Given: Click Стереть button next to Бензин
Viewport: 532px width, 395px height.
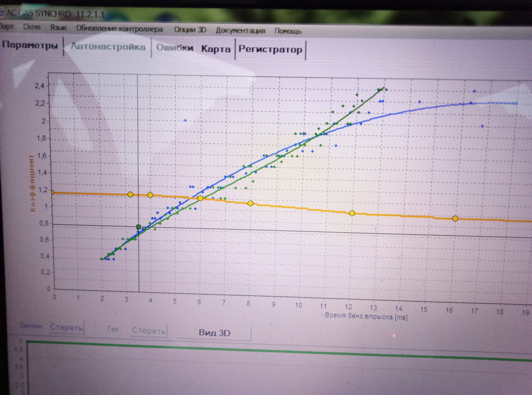Looking at the screenshot, I should click(x=66, y=327).
